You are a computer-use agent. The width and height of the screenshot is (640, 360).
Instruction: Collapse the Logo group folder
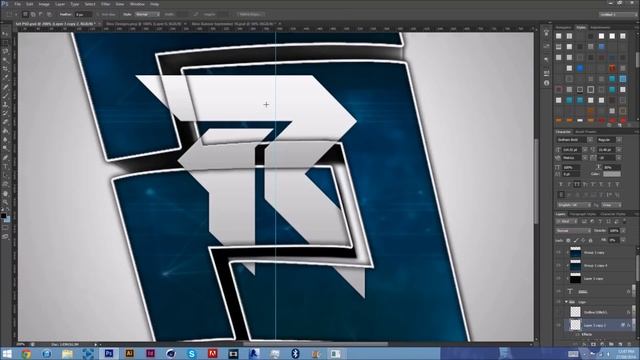click(x=567, y=302)
